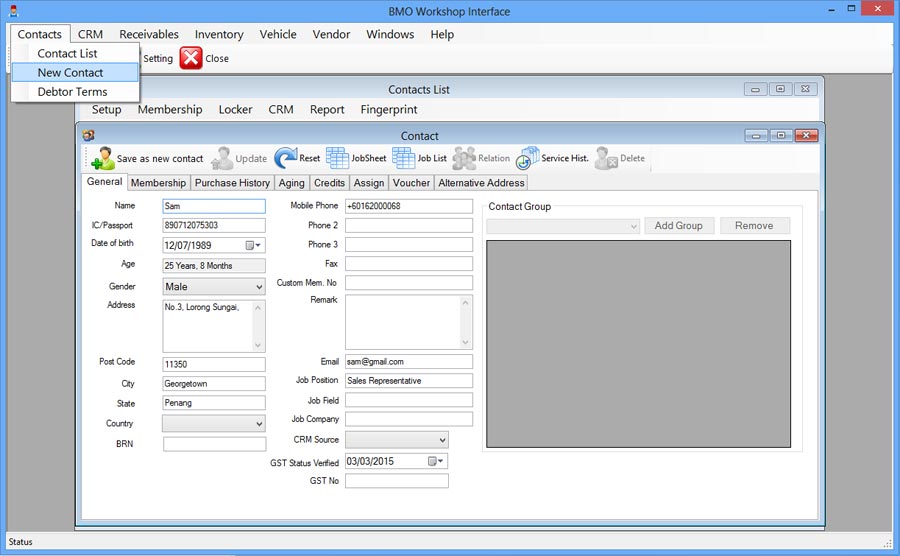Click the Job Company field
Viewport: 900px width, 556px height.
tap(409, 419)
